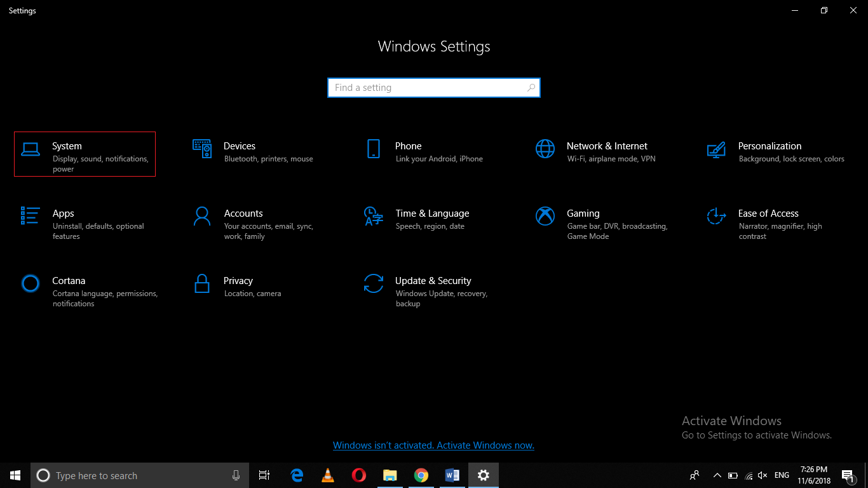Click inside the Find a setting field
The height and width of the screenshot is (488, 868).
click(434, 87)
